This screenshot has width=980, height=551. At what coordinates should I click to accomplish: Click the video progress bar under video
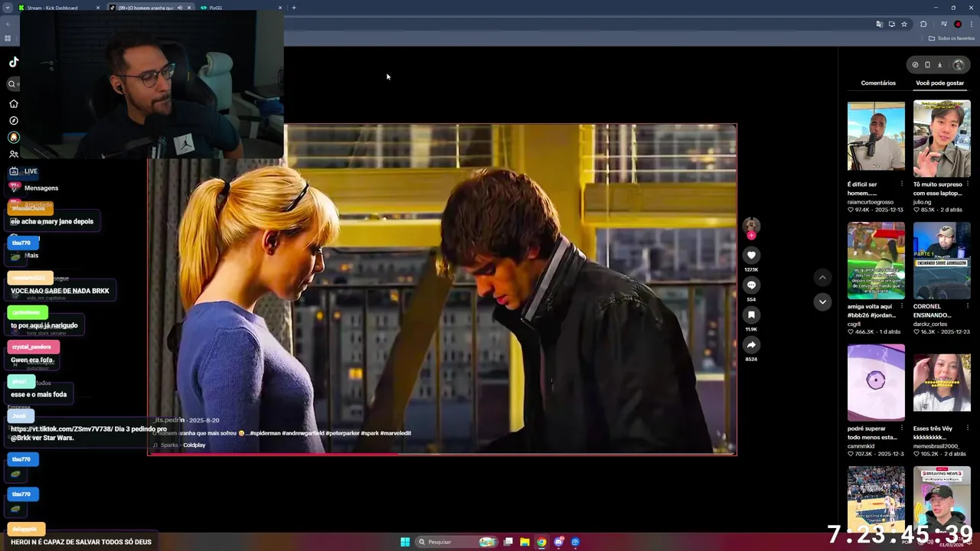point(442,455)
